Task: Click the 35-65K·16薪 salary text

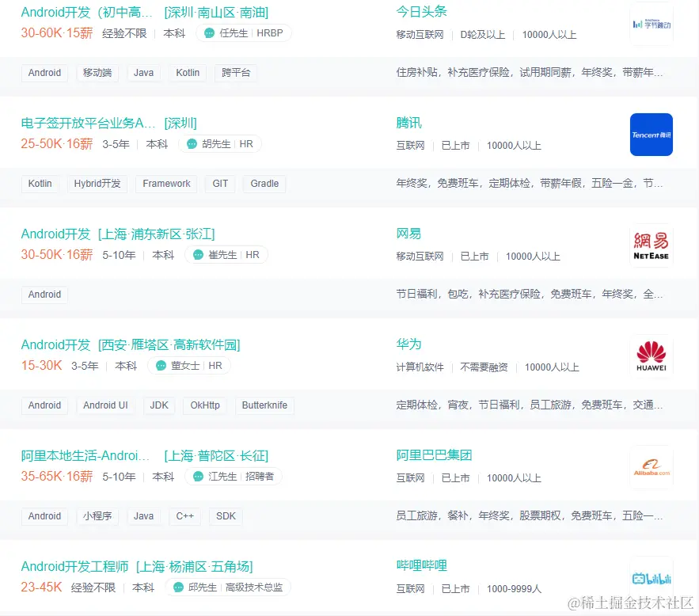Action: click(x=57, y=477)
